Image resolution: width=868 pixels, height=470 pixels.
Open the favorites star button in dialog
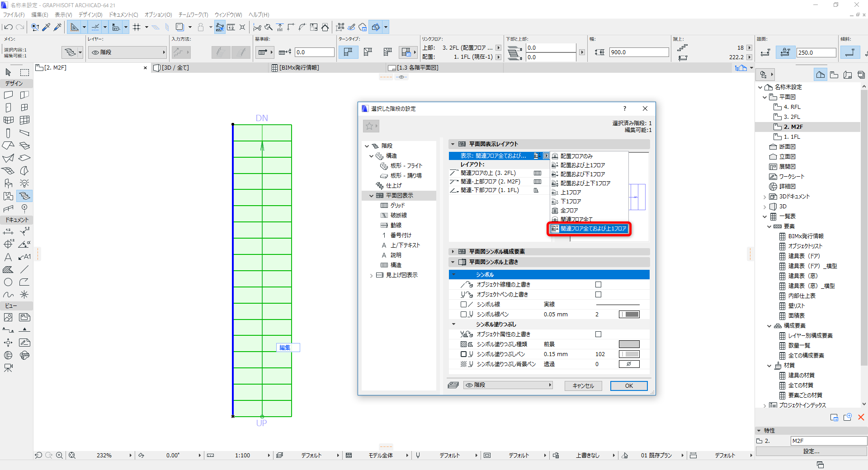[x=371, y=126]
